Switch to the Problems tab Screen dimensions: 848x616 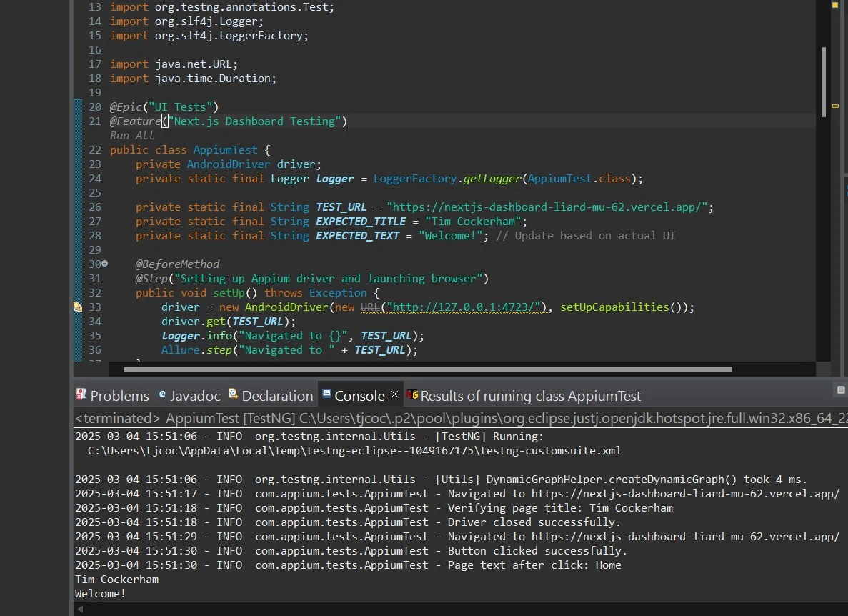click(x=119, y=396)
